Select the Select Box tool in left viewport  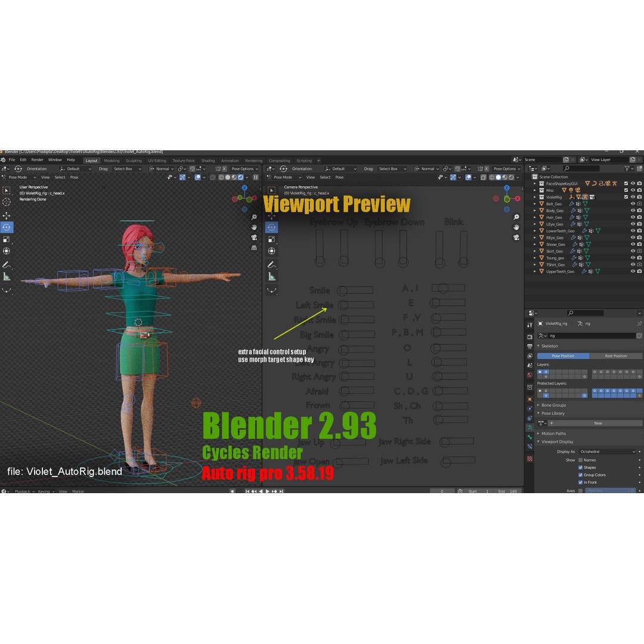point(7,191)
